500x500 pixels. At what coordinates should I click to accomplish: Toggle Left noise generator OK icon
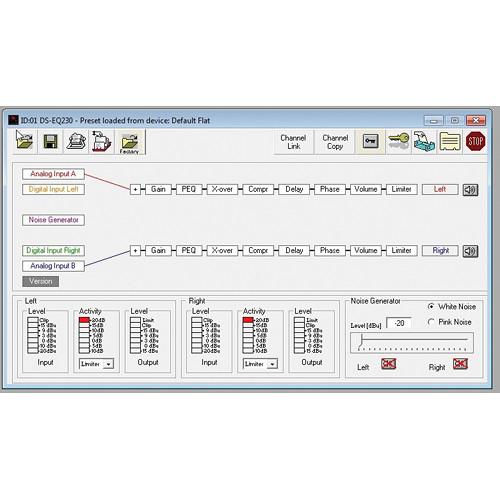click(x=388, y=364)
